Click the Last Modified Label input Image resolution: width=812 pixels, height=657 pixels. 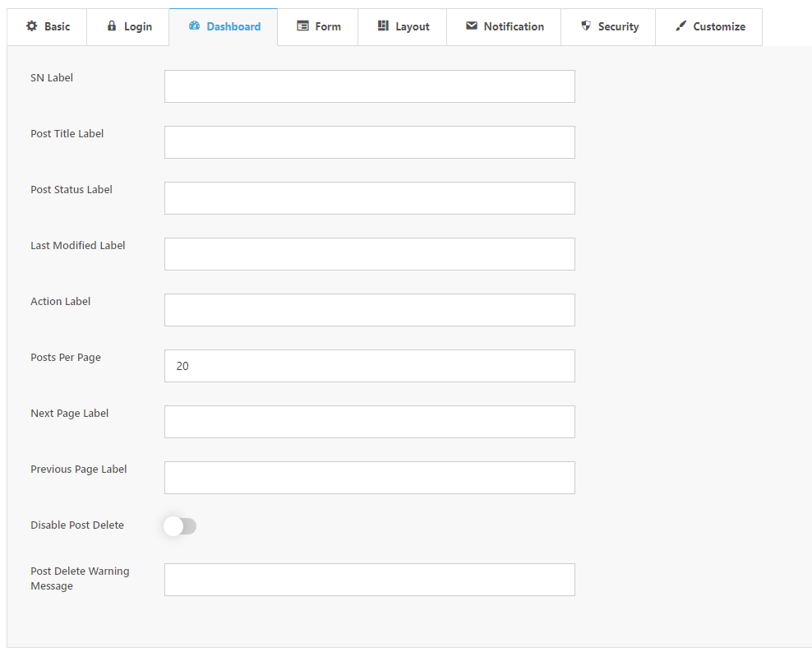369,254
